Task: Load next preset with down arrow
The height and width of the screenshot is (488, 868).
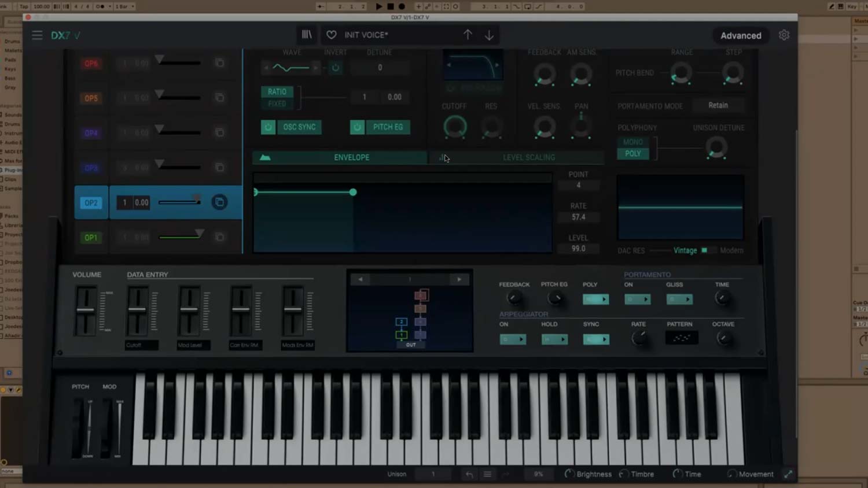Action: coord(489,35)
